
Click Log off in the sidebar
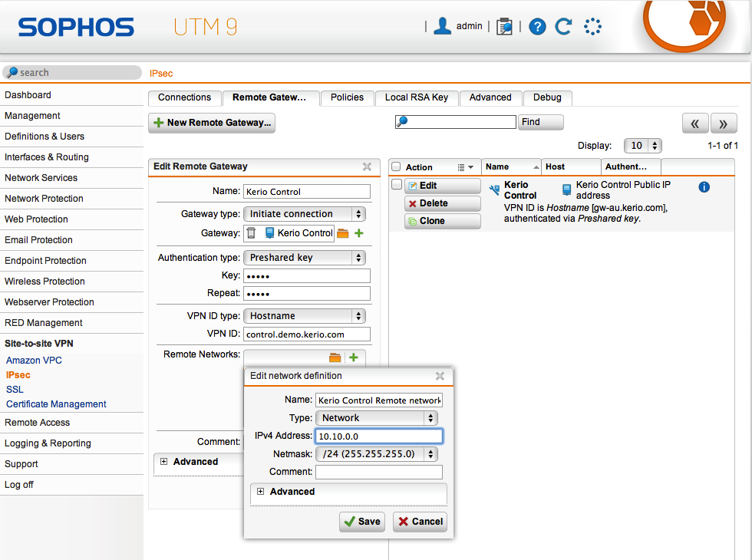pyautogui.click(x=72, y=485)
